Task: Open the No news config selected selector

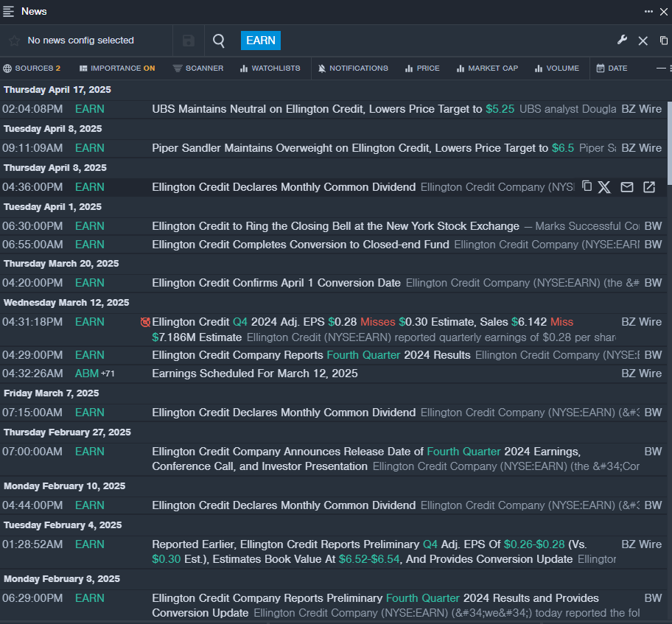Action: point(80,41)
